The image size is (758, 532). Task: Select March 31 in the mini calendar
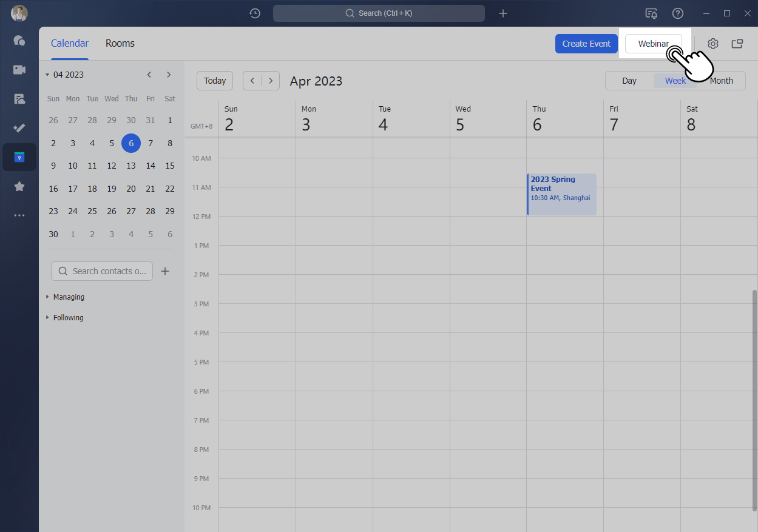[x=151, y=120]
